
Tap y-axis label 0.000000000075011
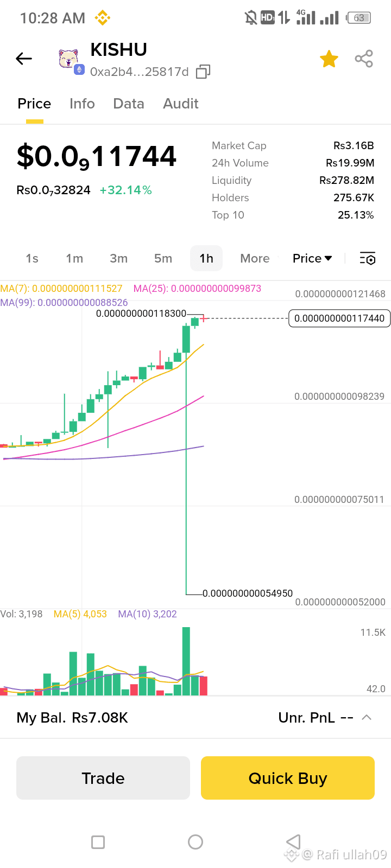tap(339, 499)
